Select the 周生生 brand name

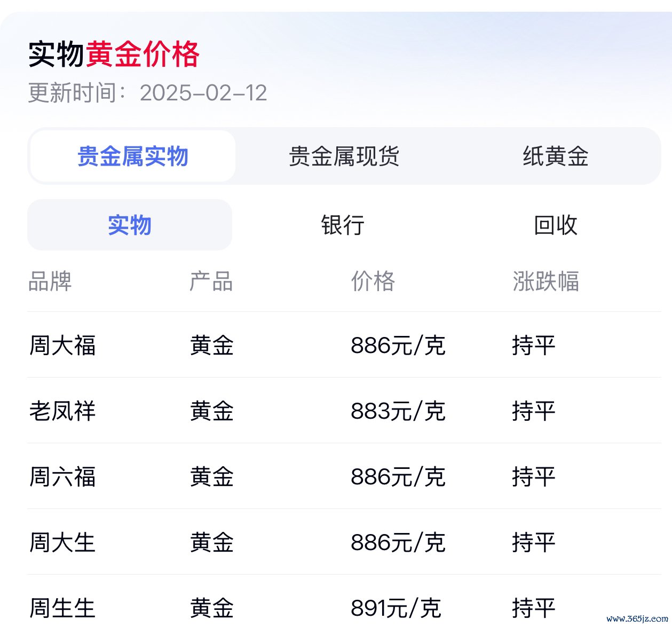62,608
